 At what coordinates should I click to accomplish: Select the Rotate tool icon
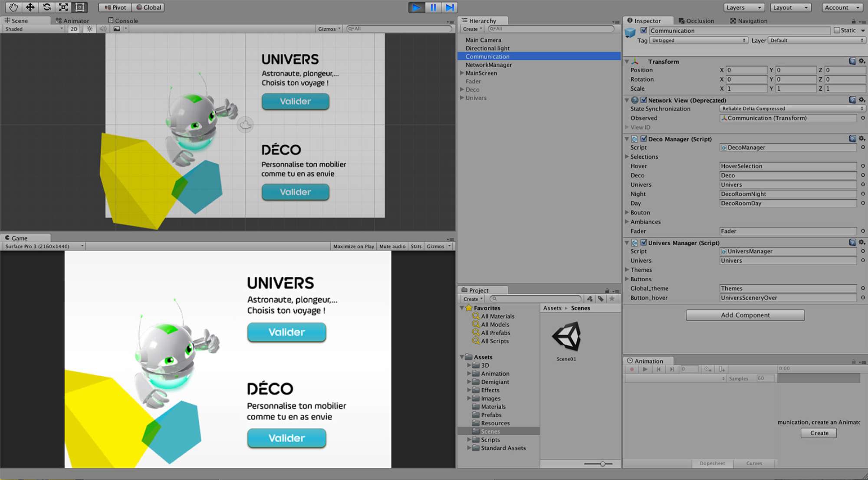pyautogui.click(x=47, y=7)
